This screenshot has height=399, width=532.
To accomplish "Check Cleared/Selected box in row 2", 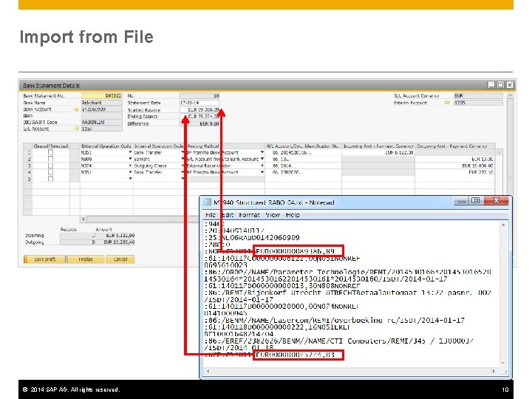I will point(50,159).
